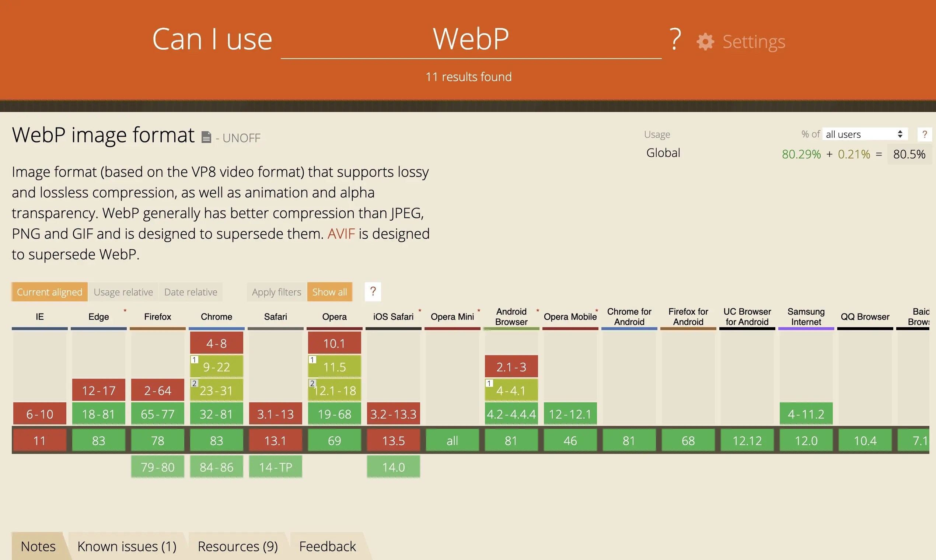Click the usage help question mark

(924, 134)
